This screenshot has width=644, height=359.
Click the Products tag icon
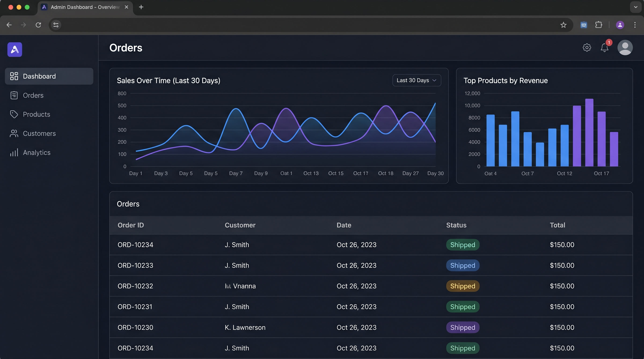click(x=14, y=114)
